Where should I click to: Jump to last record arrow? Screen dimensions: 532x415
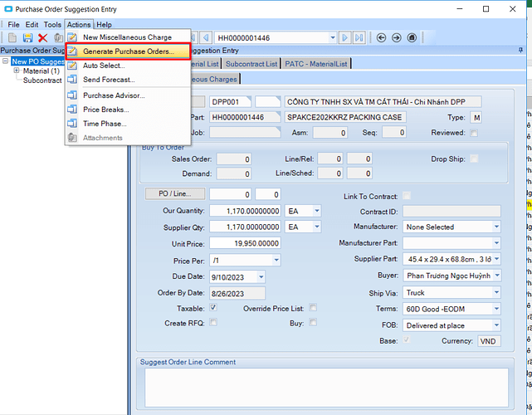359,37
